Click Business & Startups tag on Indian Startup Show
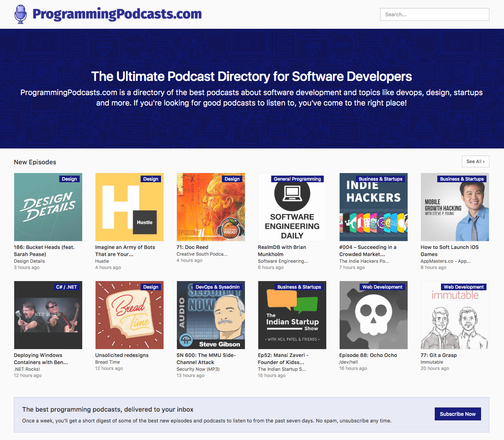The width and height of the screenshot is (504, 440). point(300,287)
